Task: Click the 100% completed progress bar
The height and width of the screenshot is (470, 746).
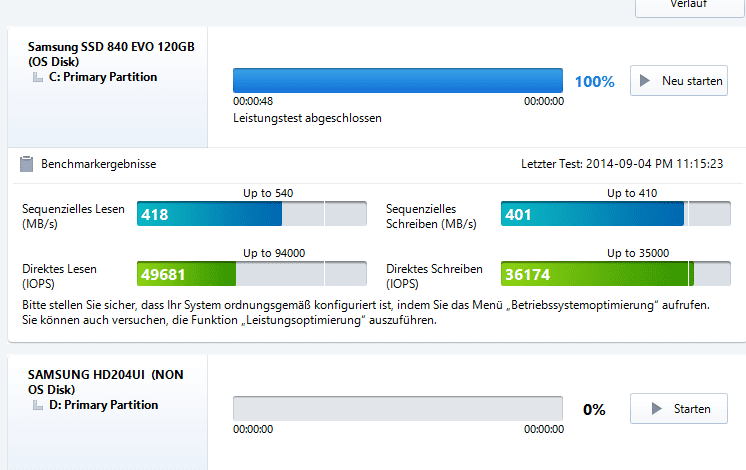Action: 398,80
